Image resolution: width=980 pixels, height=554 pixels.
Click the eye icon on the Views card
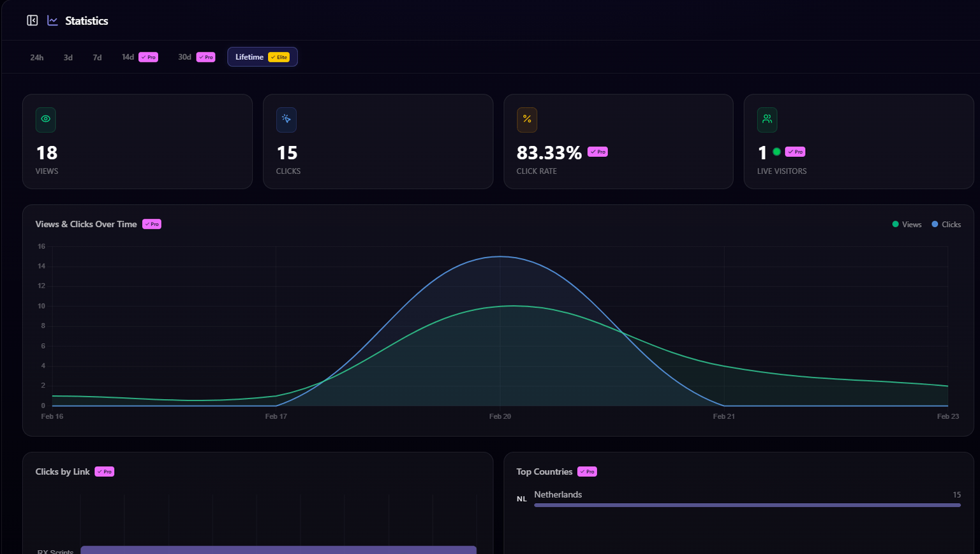pos(45,119)
